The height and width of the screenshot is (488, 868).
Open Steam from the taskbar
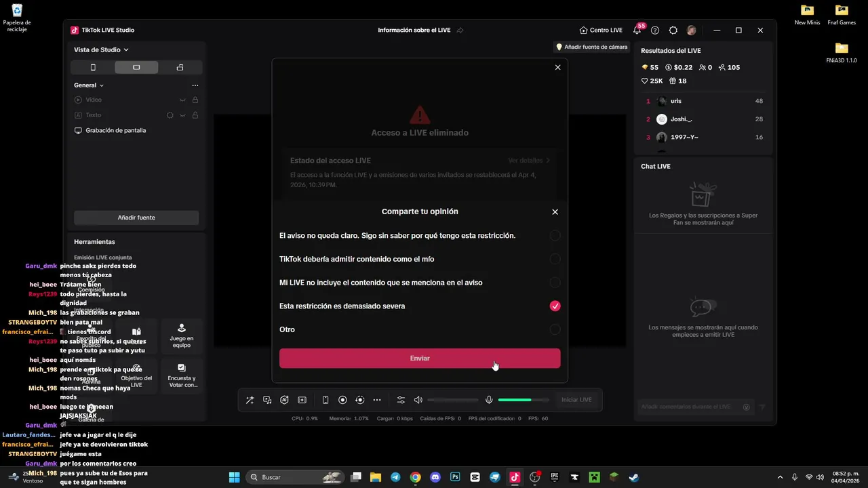[633, 477]
